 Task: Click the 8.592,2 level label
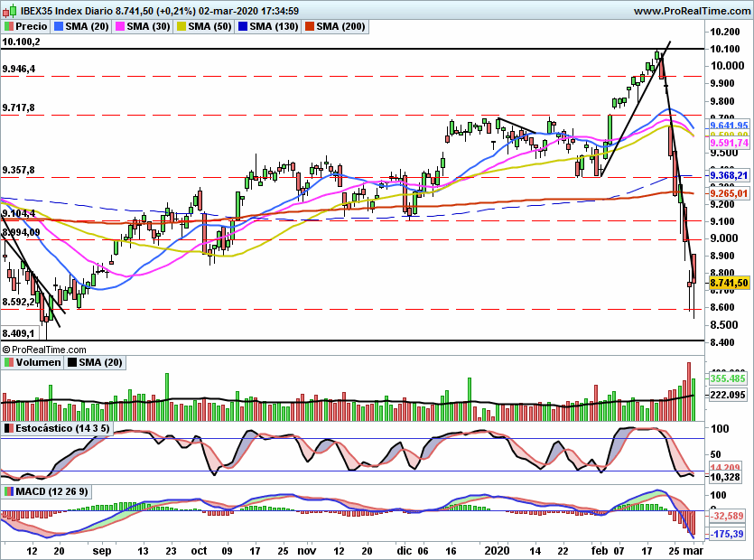18,303
